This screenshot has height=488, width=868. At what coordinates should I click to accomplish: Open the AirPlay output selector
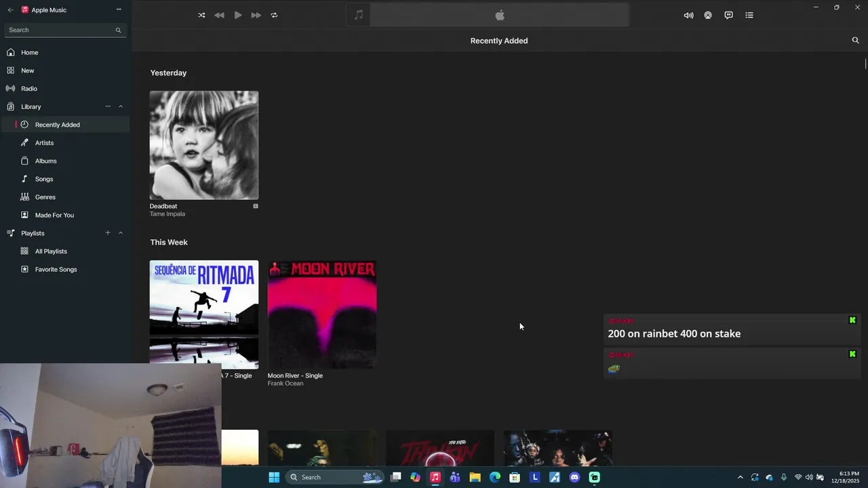tap(708, 15)
